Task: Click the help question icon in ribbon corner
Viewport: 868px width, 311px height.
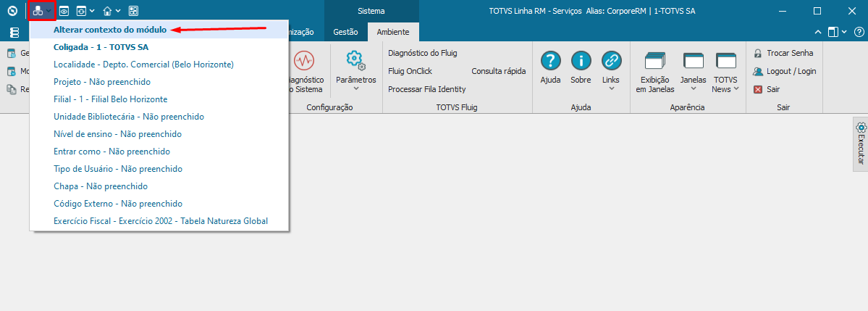Action: click(859, 32)
